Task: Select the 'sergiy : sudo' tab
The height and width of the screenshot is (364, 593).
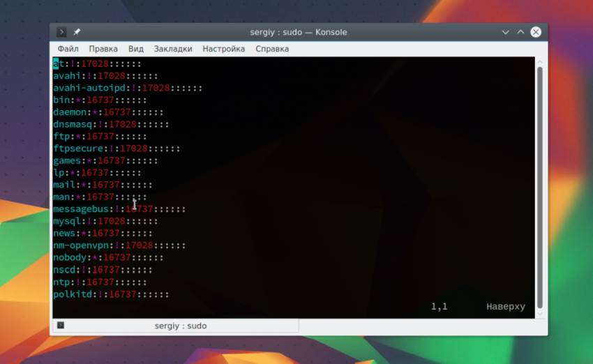Action: coord(180,326)
